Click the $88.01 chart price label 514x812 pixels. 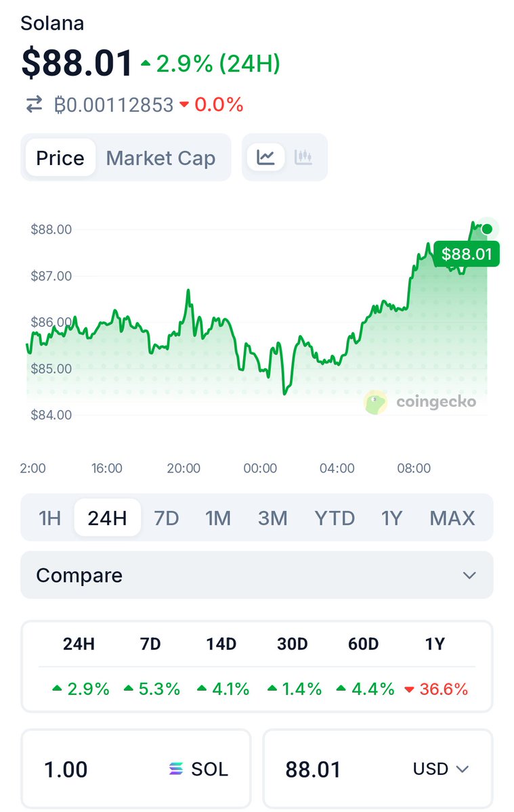[466, 254]
